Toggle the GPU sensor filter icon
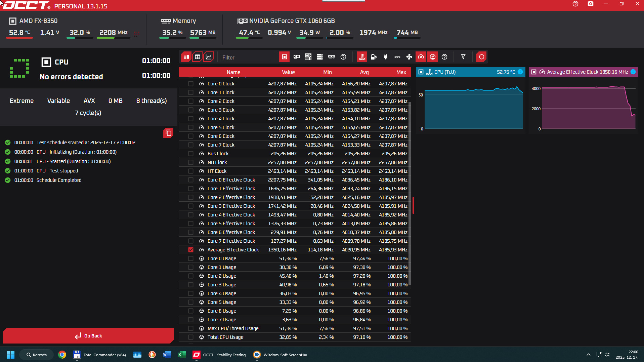Viewport: 644px width, 362px height. (296, 57)
